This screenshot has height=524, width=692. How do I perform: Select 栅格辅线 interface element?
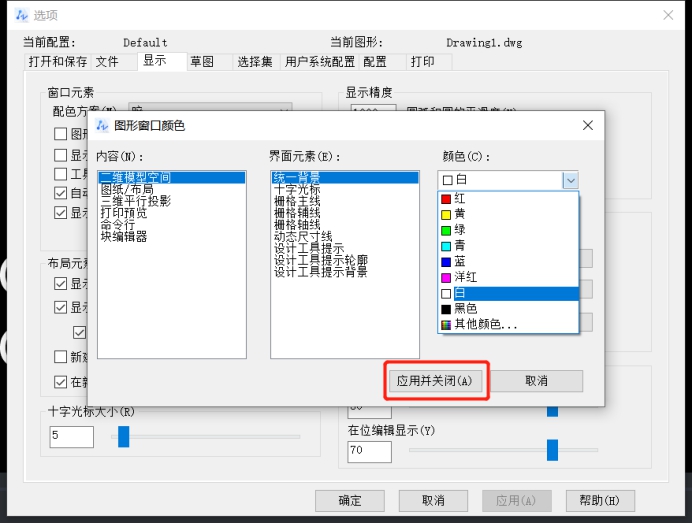[x=345, y=213]
